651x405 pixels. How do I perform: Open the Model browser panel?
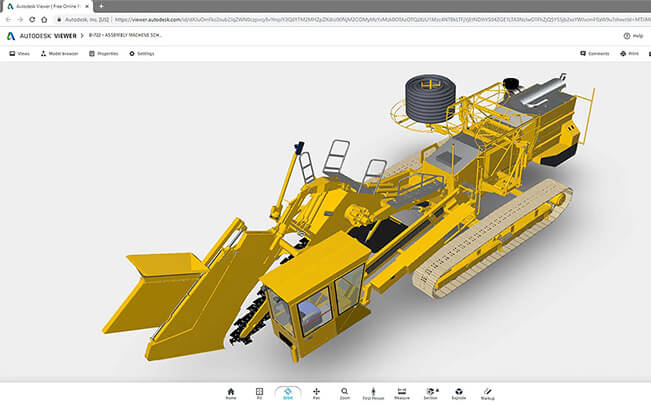coord(59,54)
